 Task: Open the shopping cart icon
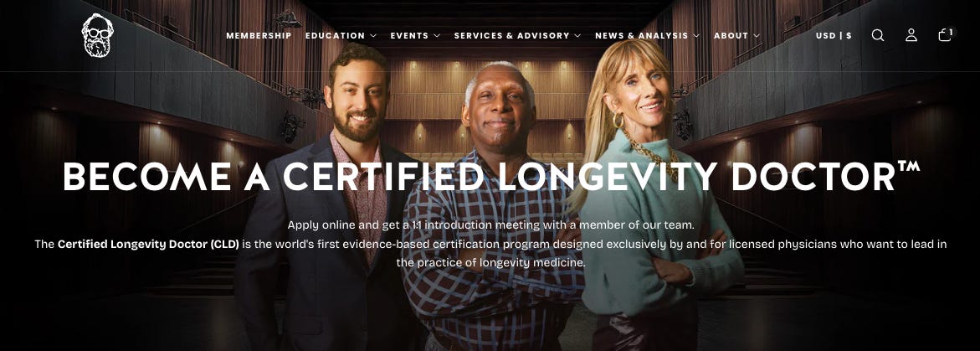click(944, 36)
